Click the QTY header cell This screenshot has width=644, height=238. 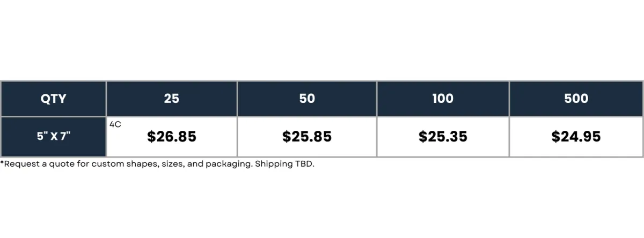53,99
